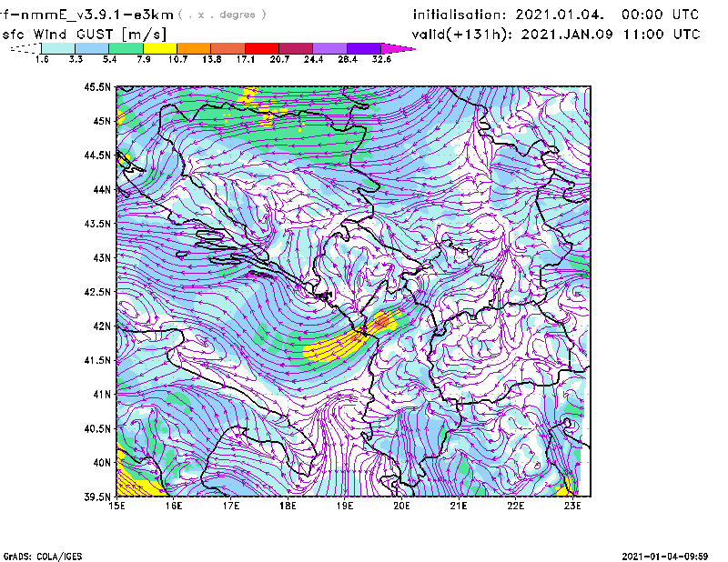Click the "19E" longitude label
This screenshot has width=728, height=562.
point(345,506)
